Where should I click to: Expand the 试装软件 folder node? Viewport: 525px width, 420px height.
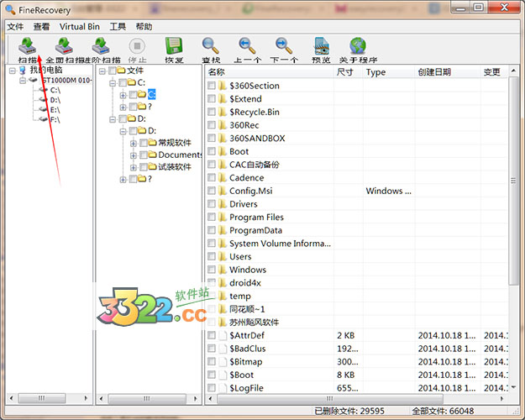click(134, 167)
